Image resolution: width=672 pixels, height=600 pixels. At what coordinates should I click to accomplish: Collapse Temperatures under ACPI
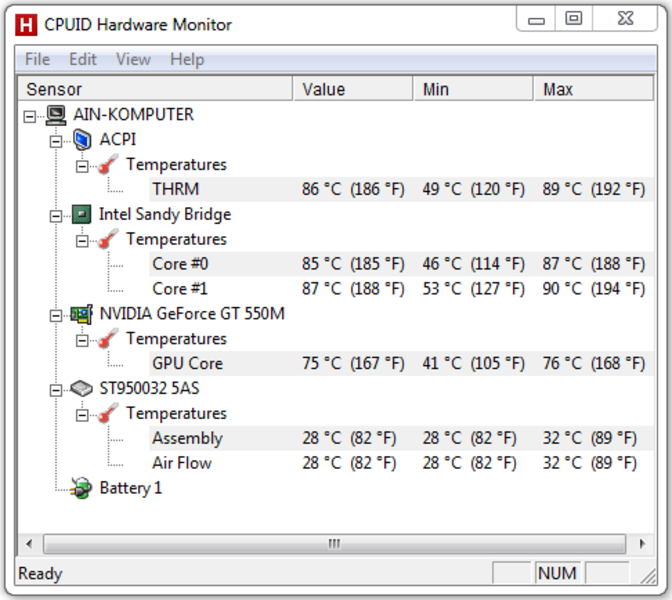click(x=82, y=166)
